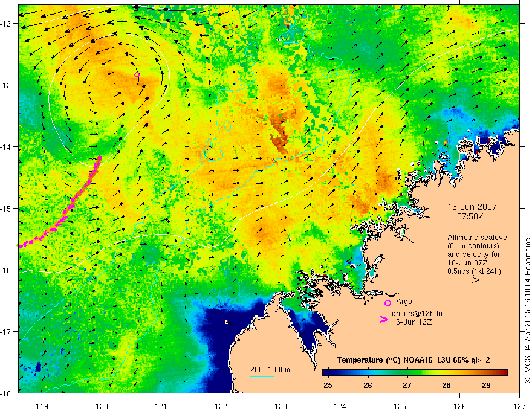Click the longitude axis label 125
The height and width of the screenshot is (411, 532).
pos(400,406)
